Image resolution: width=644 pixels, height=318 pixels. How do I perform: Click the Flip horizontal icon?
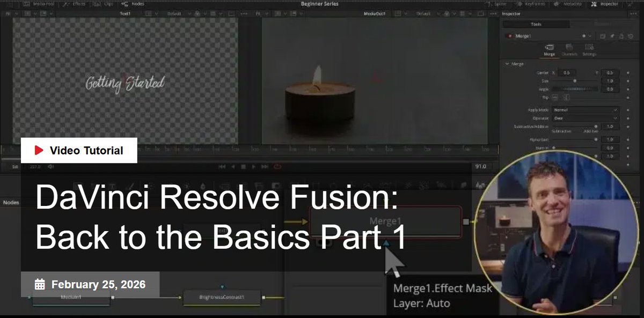click(555, 97)
